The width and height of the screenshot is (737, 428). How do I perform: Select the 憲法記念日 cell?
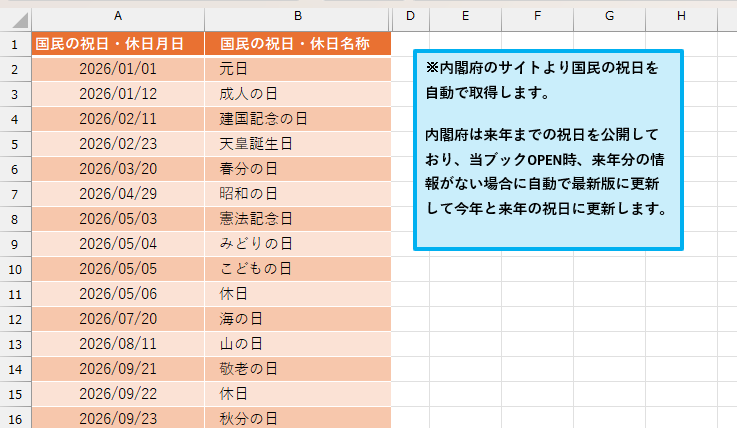[298, 219]
